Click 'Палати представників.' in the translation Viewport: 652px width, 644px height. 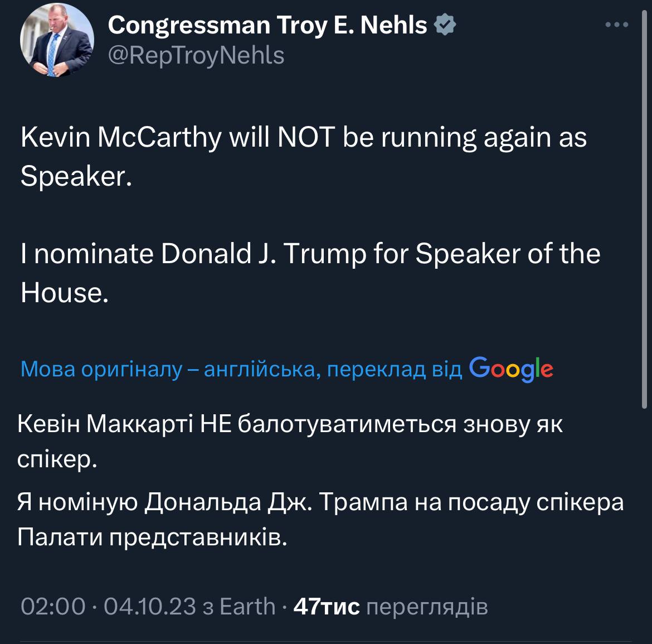click(152, 538)
